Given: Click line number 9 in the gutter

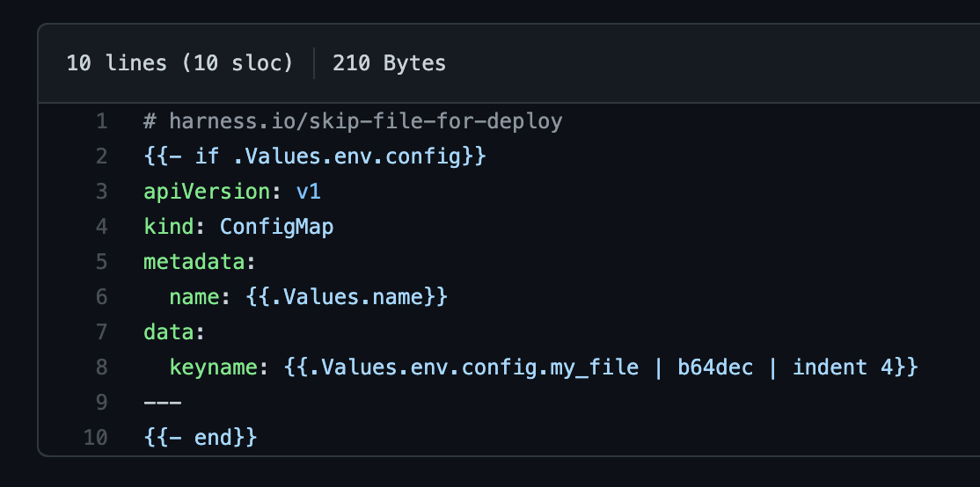Looking at the screenshot, I should (x=101, y=403).
